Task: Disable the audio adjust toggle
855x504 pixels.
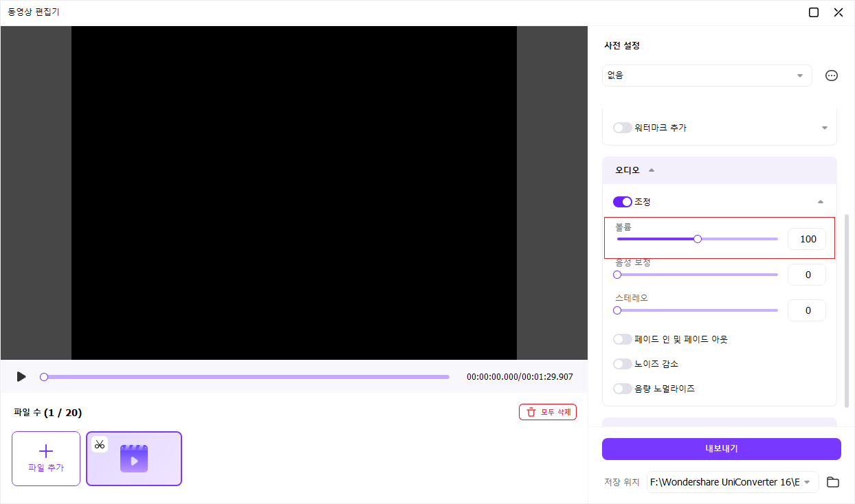Action: pos(623,202)
